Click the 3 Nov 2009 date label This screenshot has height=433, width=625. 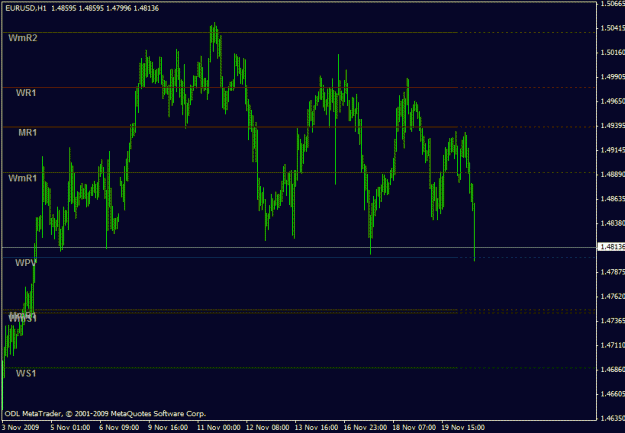click(20, 427)
